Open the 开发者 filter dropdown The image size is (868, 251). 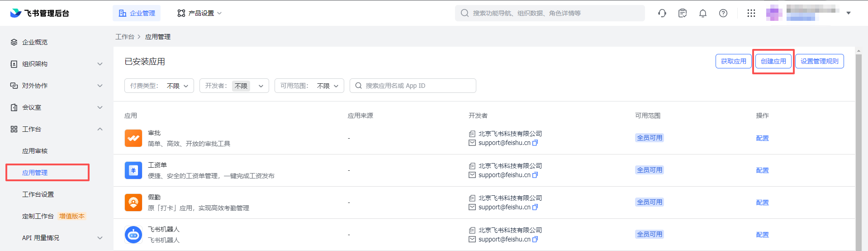point(234,86)
